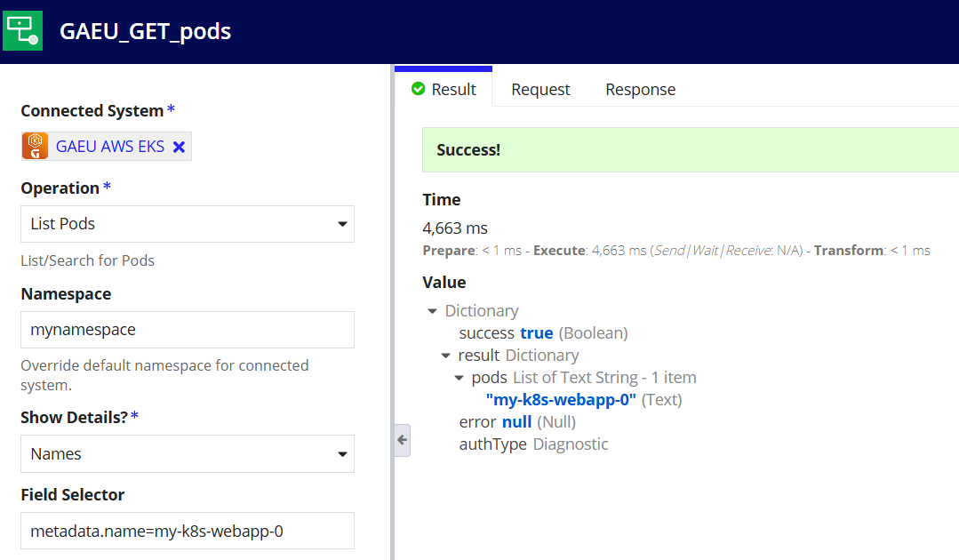
Task: Switch to the Request tab
Action: [540, 89]
